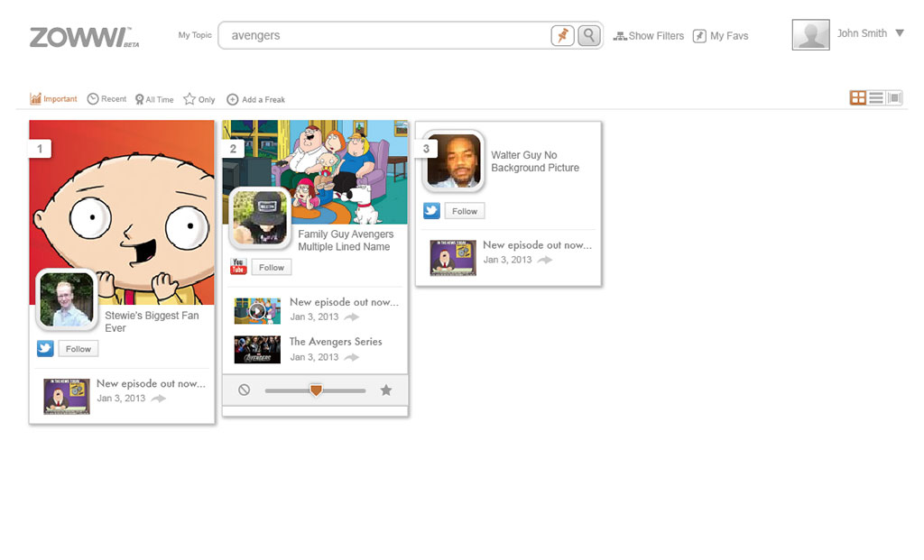Viewport: 924px width, 560px height.
Task: Click the orange slider handle on card 2
Action: (316, 390)
